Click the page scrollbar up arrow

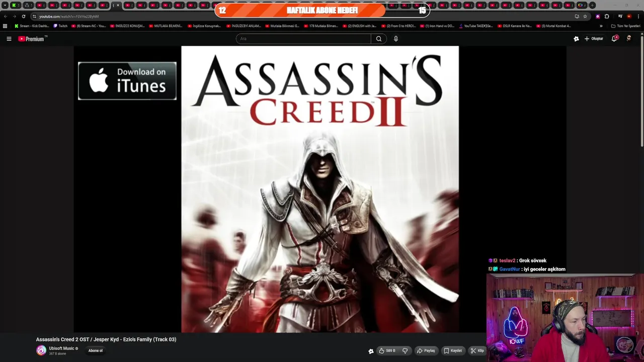coord(641,35)
